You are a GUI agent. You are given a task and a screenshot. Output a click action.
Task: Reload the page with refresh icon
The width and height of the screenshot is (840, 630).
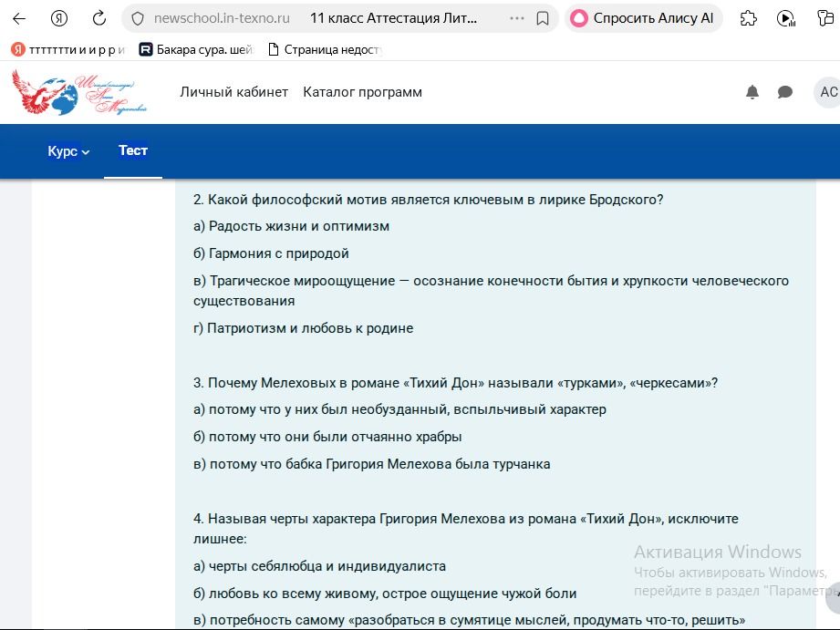point(99,19)
